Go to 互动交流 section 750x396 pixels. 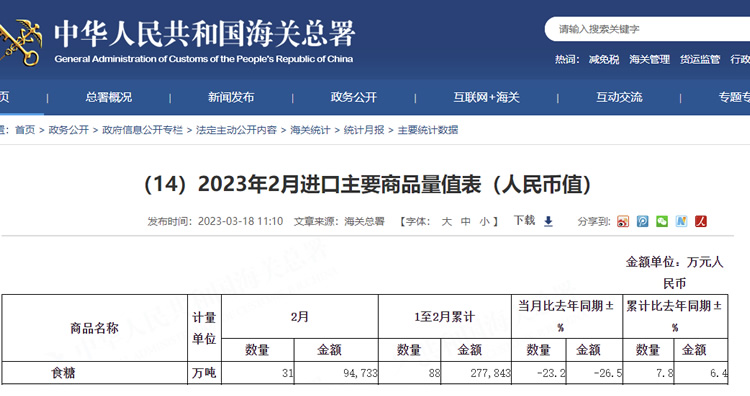[x=619, y=98]
